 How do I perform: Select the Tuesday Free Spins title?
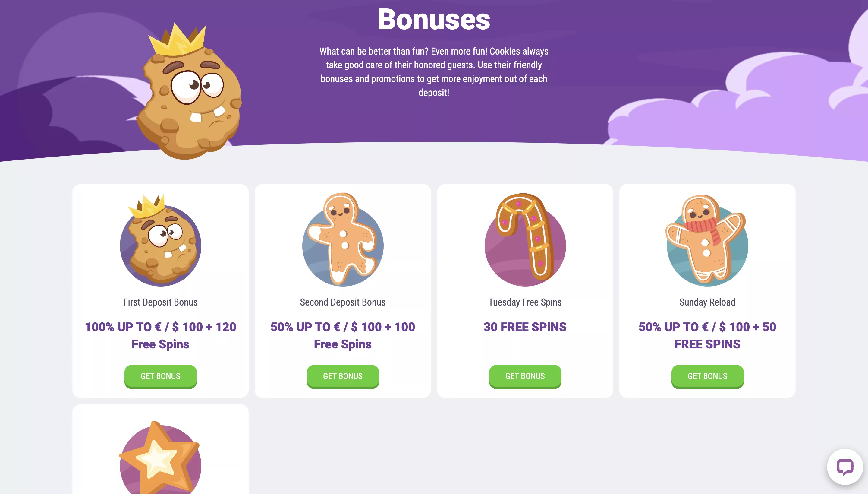point(525,302)
